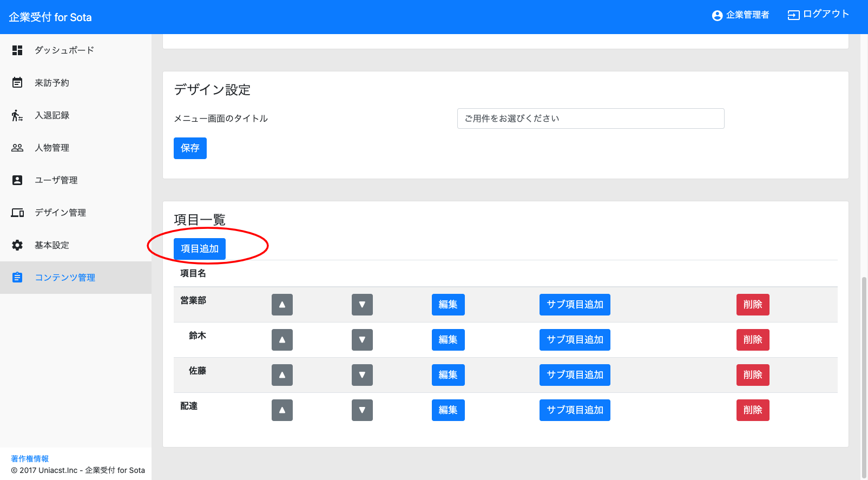This screenshot has width=868, height=480.
Task: Add sub-item to 佐藤
Action: coord(575,375)
